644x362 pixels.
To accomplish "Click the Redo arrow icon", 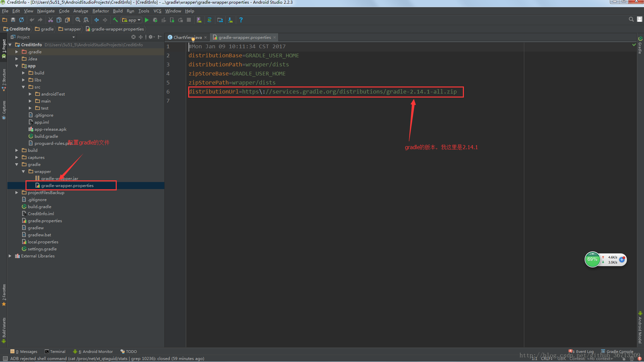I will (40, 20).
